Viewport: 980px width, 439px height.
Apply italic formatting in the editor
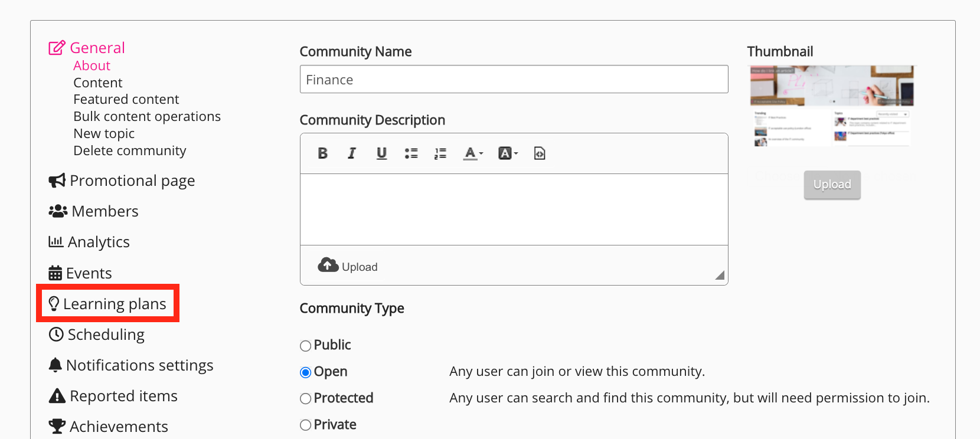352,153
